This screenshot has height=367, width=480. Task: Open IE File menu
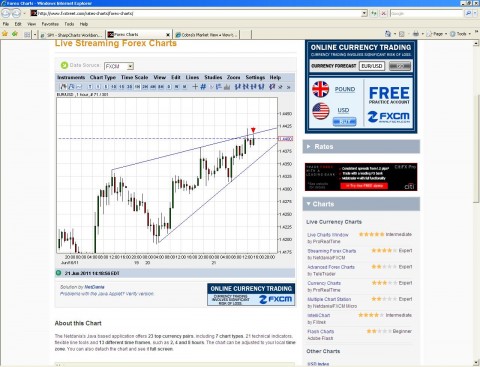pyautogui.click(x=6, y=24)
